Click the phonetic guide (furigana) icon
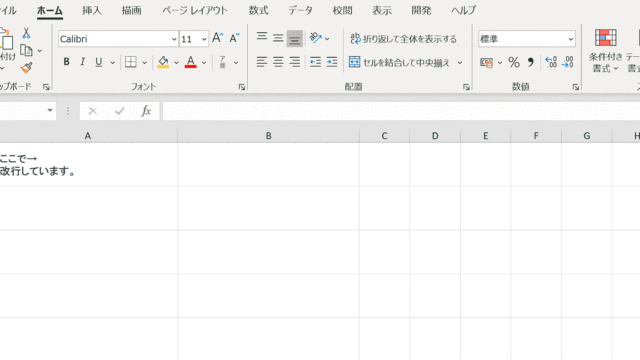This screenshot has width=640, height=360. click(x=222, y=62)
